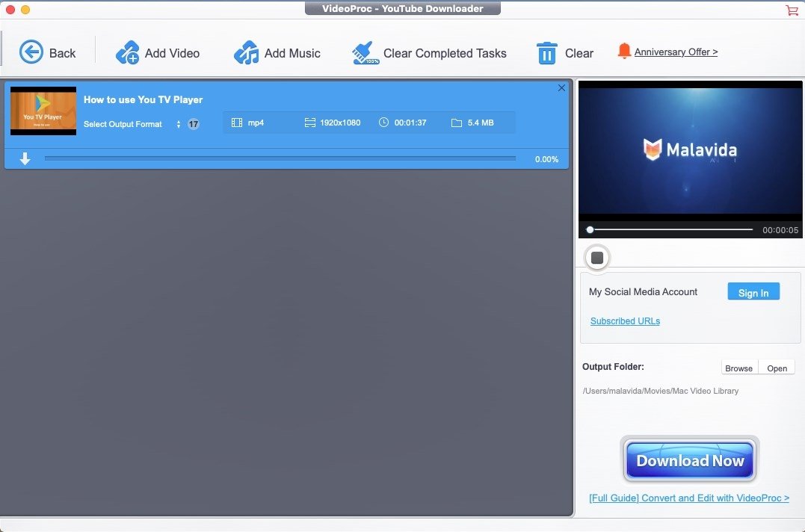Click the preview playback seek slider

tap(671, 230)
